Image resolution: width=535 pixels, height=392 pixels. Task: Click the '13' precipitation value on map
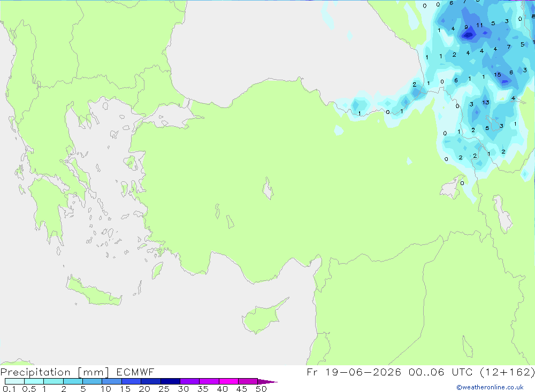point(486,102)
